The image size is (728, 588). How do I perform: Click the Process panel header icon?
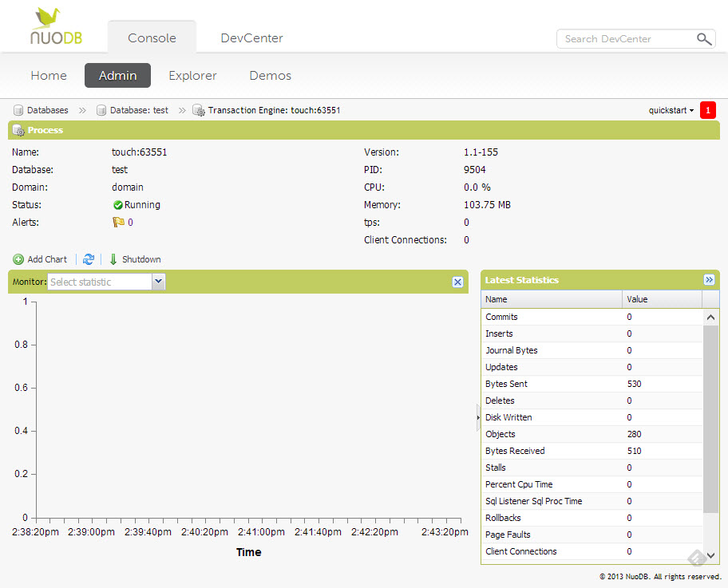click(x=18, y=130)
